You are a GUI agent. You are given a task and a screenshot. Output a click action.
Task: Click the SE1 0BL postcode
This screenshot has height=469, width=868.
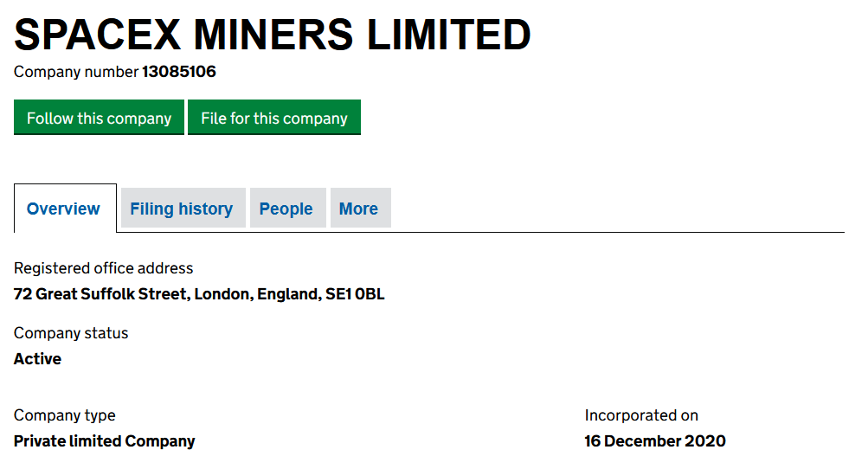click(355, 294)
